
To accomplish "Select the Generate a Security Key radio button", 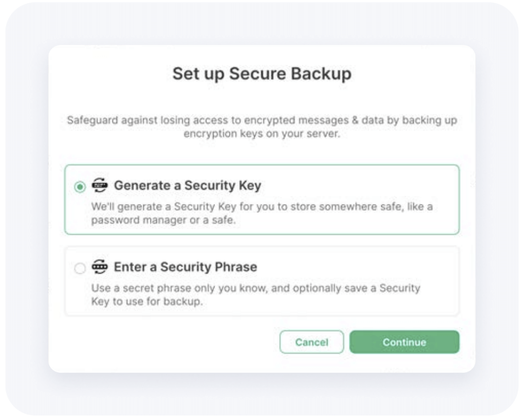I will coord(80,186).
